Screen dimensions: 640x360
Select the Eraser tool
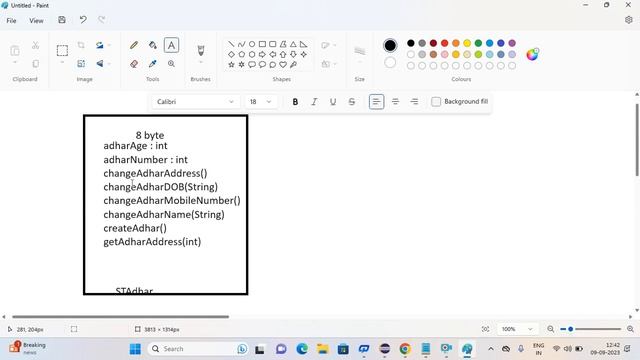click(134, 64)
